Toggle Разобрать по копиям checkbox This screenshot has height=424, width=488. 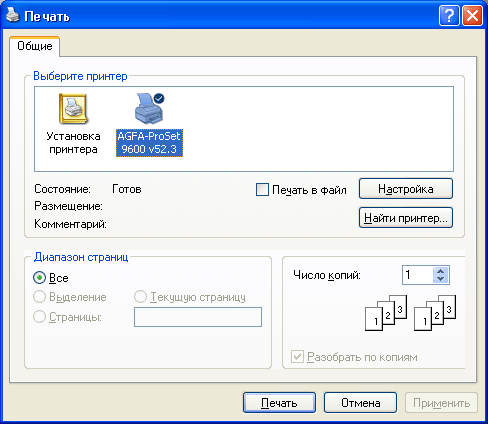click(x=297, y=357)
